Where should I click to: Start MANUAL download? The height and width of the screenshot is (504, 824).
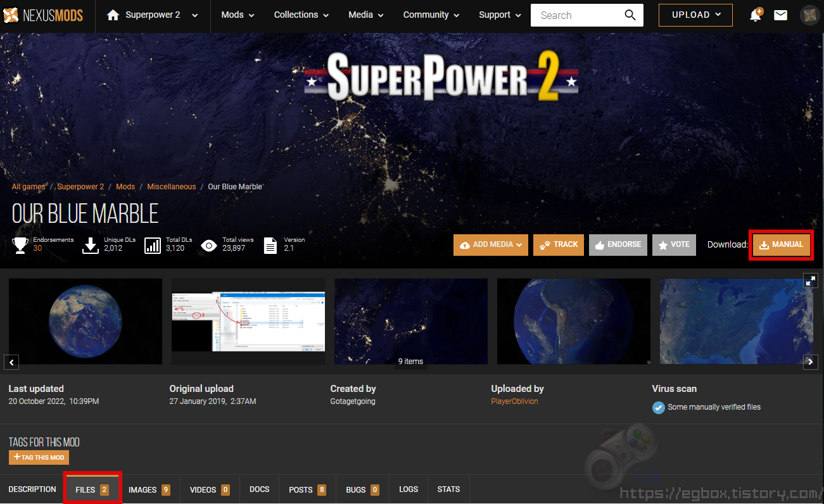(781, 245)
